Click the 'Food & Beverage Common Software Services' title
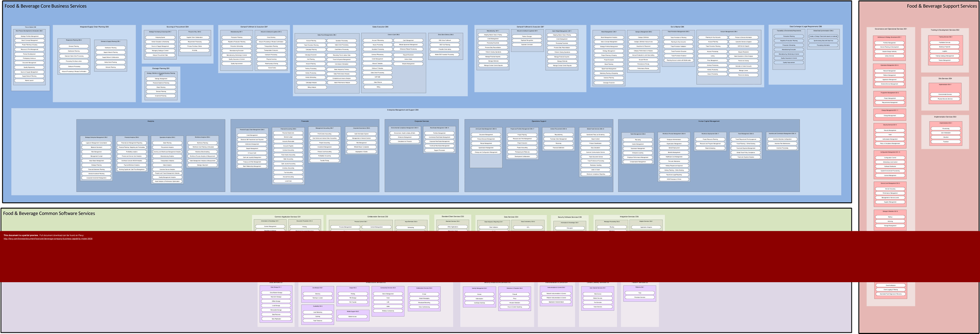980x334 pixels. tap(49, 214)
